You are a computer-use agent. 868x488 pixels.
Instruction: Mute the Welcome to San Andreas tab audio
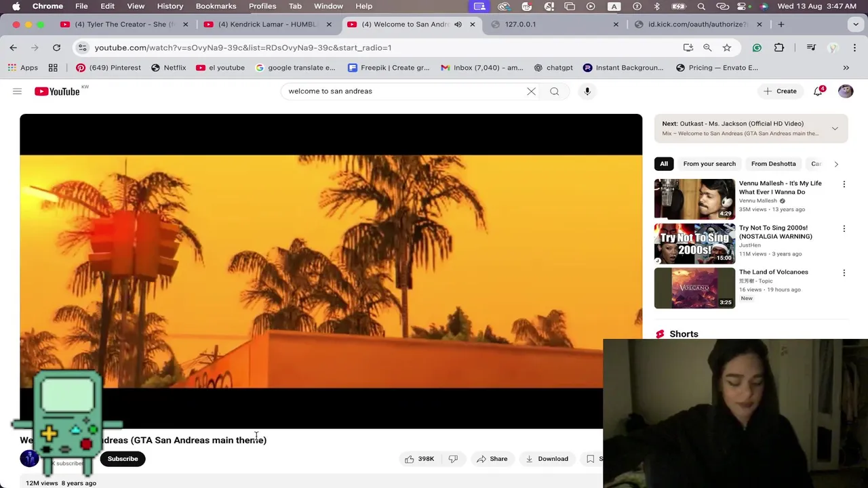click(458, 24)
